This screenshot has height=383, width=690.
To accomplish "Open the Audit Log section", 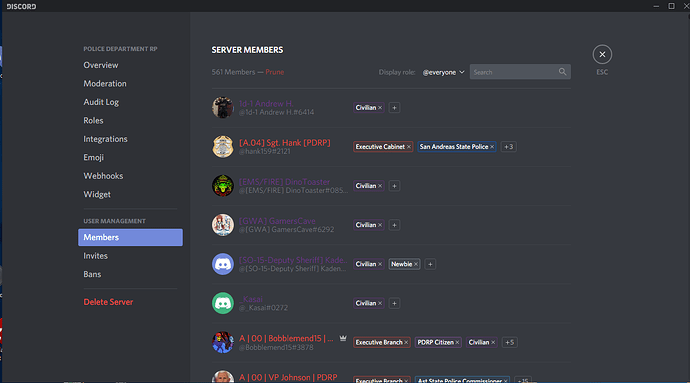I will pyautogui.click(x=101, y=102).
